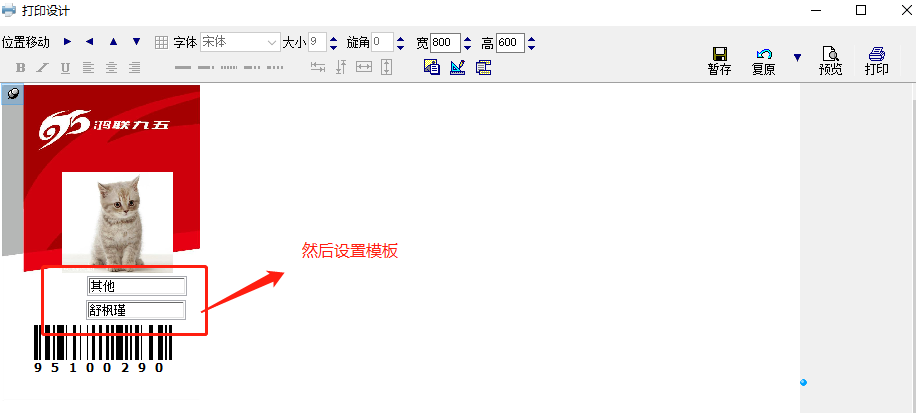
Task: Move position right with right arrow
Action: click(67, 42)
